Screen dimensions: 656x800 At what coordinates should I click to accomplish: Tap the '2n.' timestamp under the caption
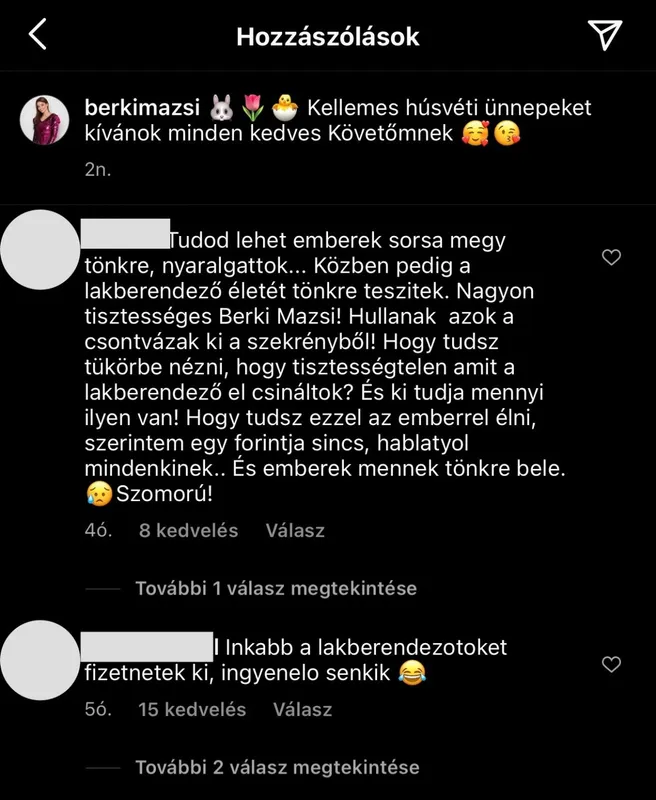97,169
